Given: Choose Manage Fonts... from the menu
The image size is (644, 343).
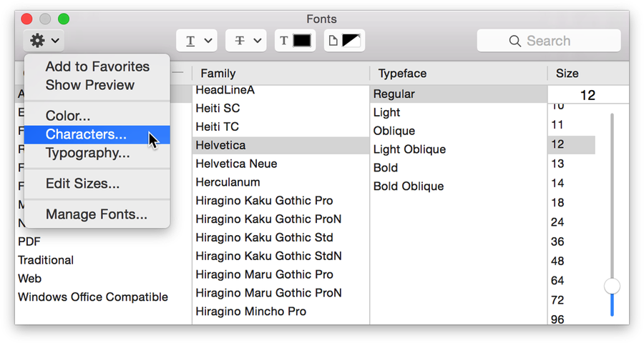Looking at the screenshot, I should [97, 214].
